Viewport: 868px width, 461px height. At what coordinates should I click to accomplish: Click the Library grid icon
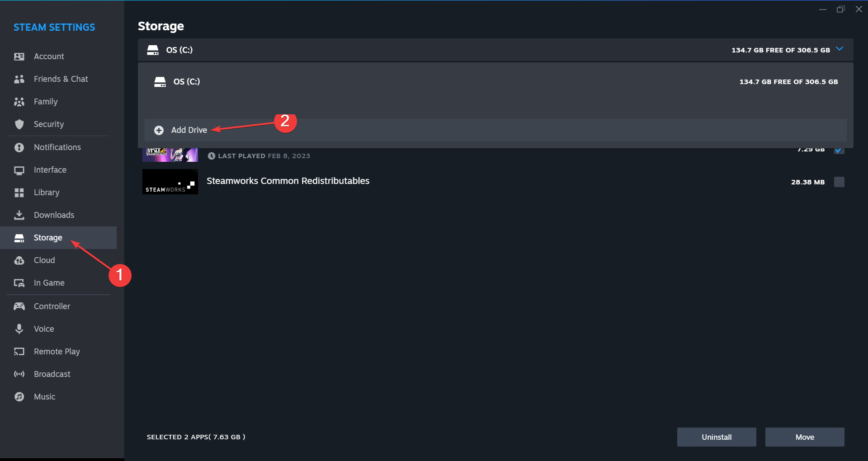pyautogui.click(x=19, y=193)
